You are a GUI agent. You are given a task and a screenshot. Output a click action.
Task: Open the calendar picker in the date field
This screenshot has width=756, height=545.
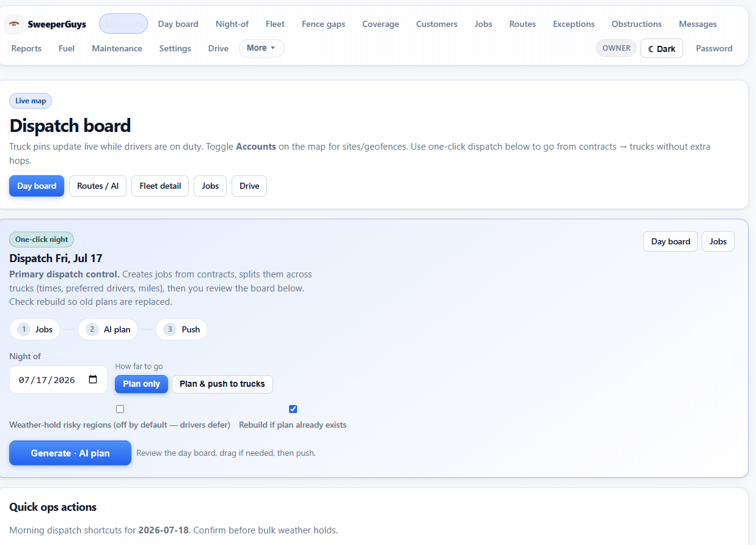(x=93, y=379)
